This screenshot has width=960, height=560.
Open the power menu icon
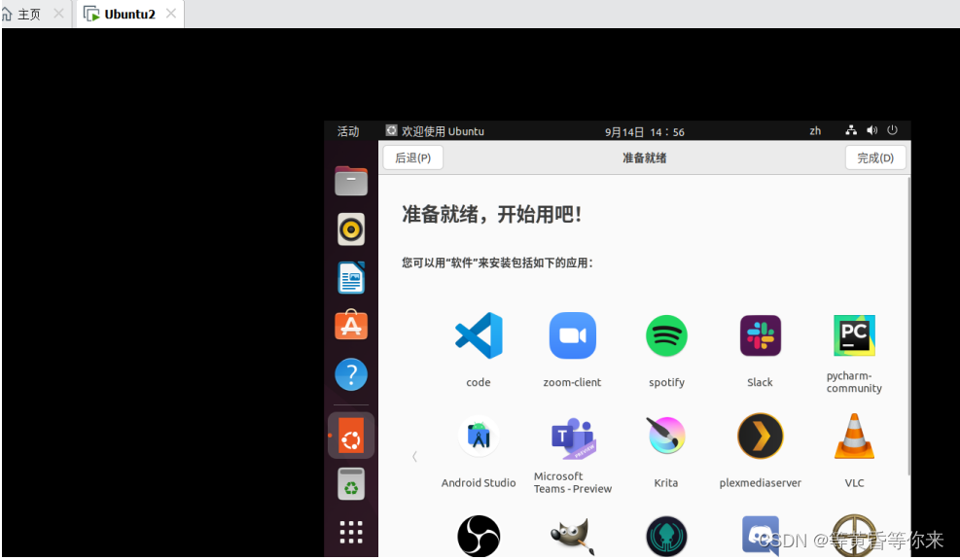893,129
